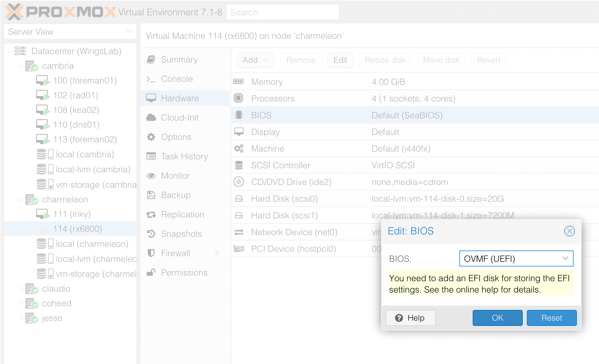Viewport: 599px width, 364px height.
Task: Click VM icon for 108 (kea02)
Action: point(43,110)
